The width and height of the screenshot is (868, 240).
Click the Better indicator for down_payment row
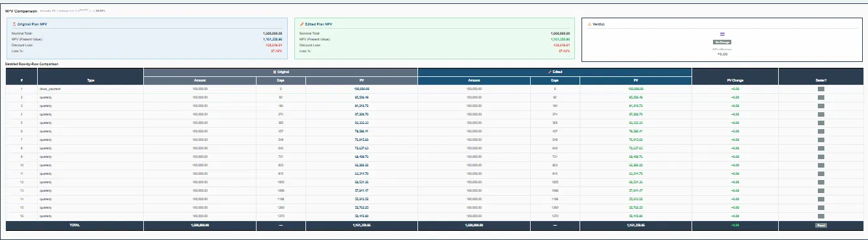coord(821,88)
